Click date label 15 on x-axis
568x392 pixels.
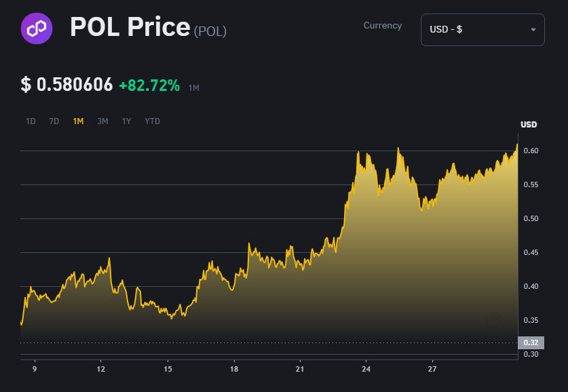pyautogui.click(x=168, y=369)
